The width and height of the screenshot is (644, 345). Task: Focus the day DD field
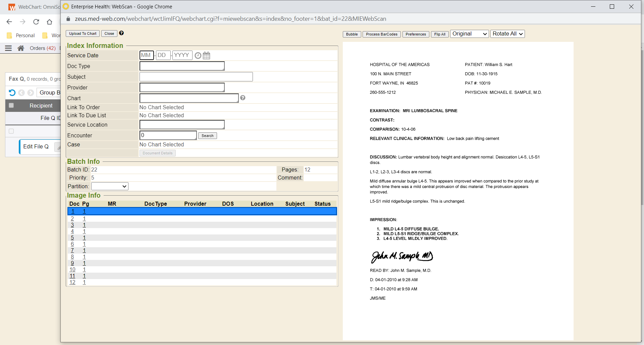click(163, 55)
